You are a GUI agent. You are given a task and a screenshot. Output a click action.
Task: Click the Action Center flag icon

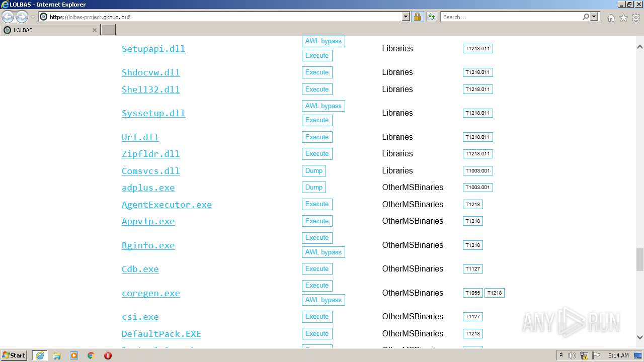point(596,355)
